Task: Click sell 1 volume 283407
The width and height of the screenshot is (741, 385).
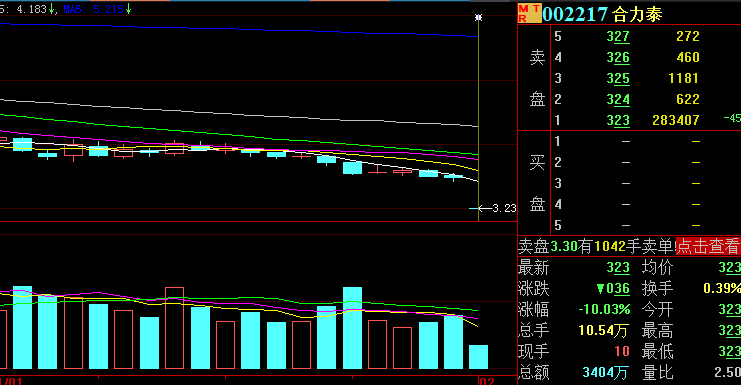Action: tap(675, 120)
